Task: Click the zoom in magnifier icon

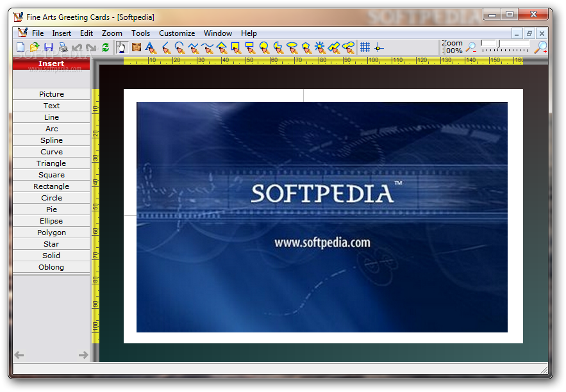Action: pos(541,47)
